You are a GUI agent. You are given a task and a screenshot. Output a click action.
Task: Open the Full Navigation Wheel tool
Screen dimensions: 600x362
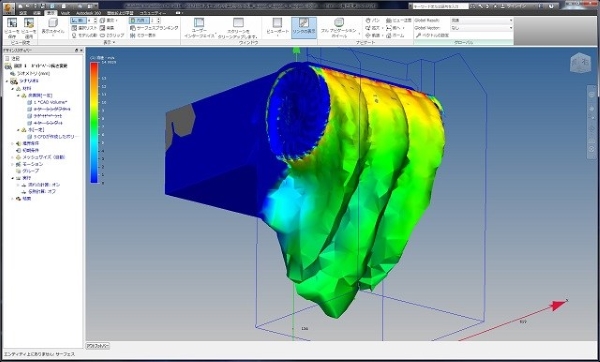tap(339, 23)
